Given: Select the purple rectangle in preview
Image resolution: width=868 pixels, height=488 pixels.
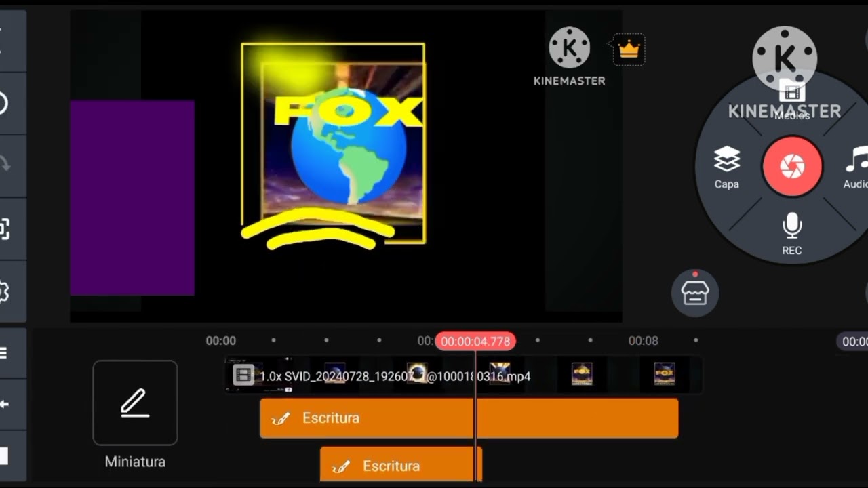Looking at the screenshot, I should tap(132, 198).
